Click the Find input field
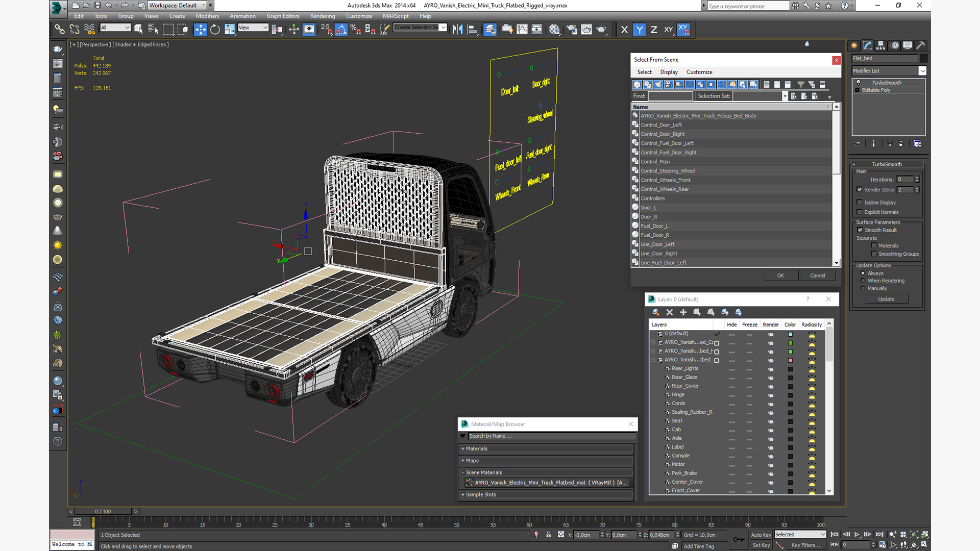The width and height of the screenshot is (980, 551). (670, 96)
